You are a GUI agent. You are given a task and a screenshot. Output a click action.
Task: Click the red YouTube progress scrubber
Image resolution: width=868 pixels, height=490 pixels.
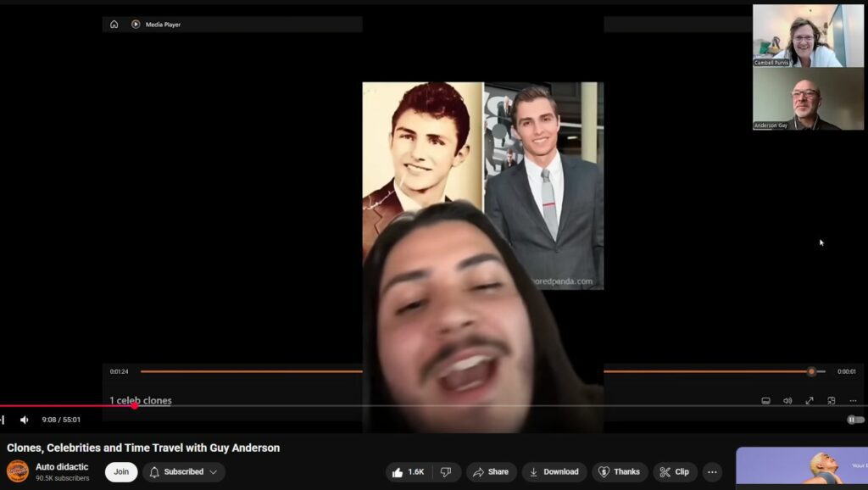coord(135,406)
